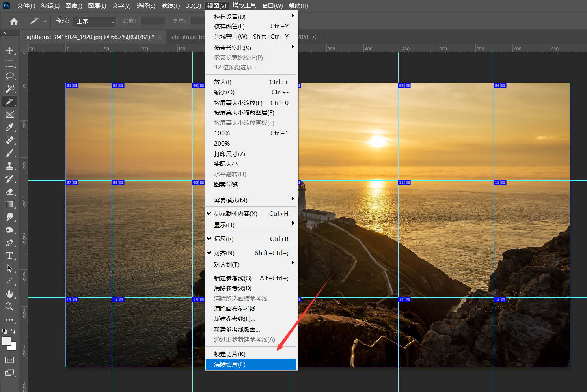
Task: Choose 色域警告(W) menu item
Action: click(x=251, y=37)
